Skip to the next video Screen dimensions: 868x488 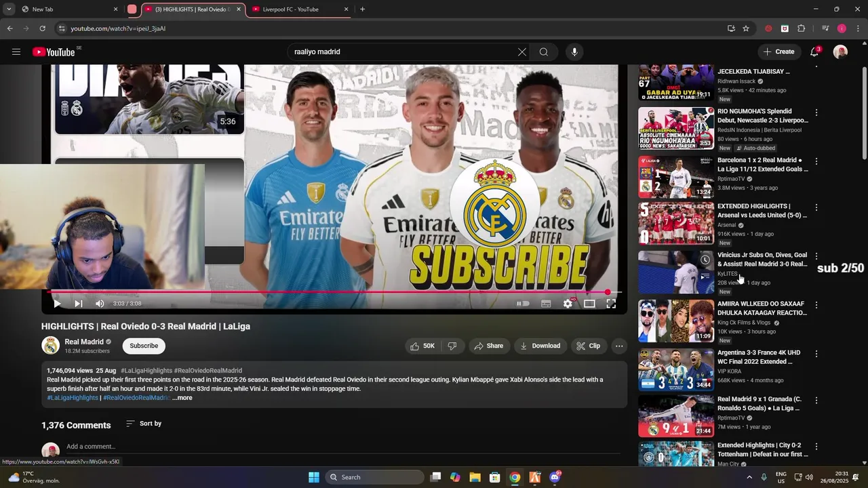(x=78, y=304)
